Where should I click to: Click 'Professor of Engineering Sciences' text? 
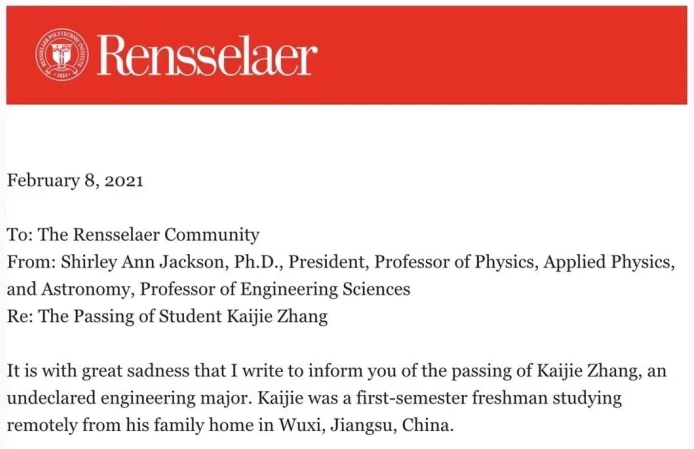point(275,290)
